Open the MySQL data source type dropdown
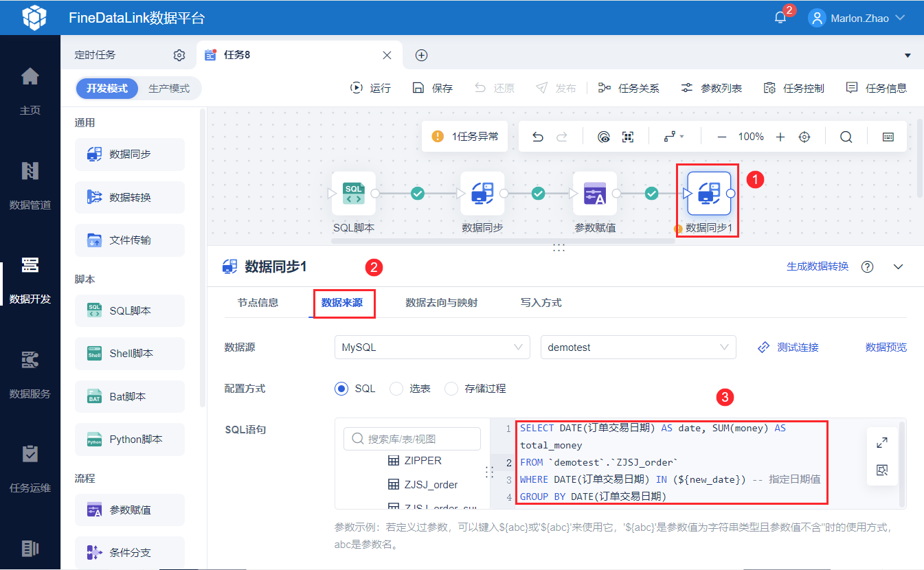 pyautogui.click(x=432, y=347)
